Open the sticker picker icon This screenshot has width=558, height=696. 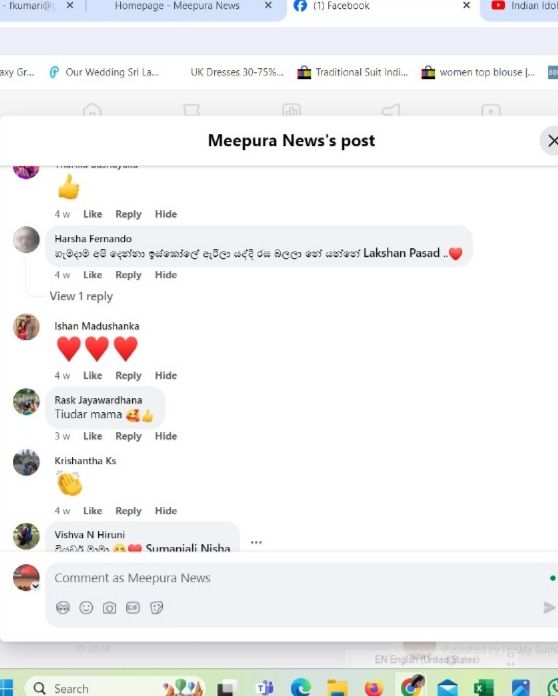tap(156, 607)
